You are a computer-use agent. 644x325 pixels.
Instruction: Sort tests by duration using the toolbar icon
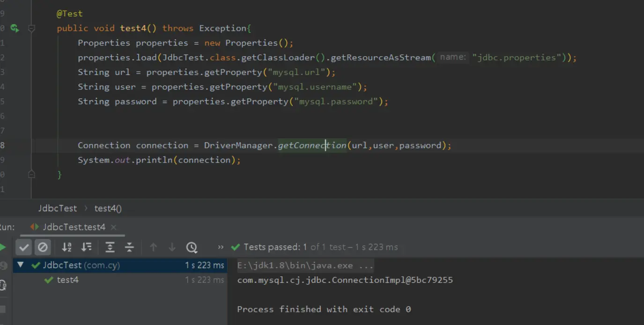(x=87, y=247)
